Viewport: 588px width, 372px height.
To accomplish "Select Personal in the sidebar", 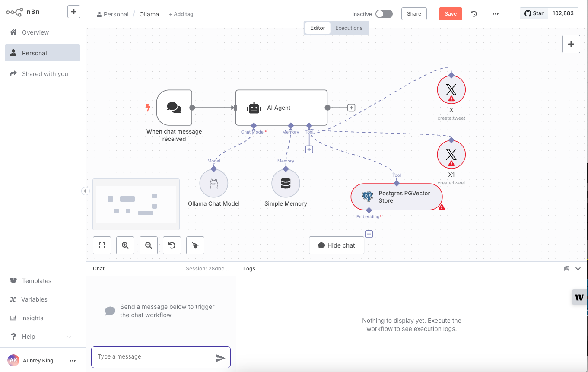I will [42, 53].
